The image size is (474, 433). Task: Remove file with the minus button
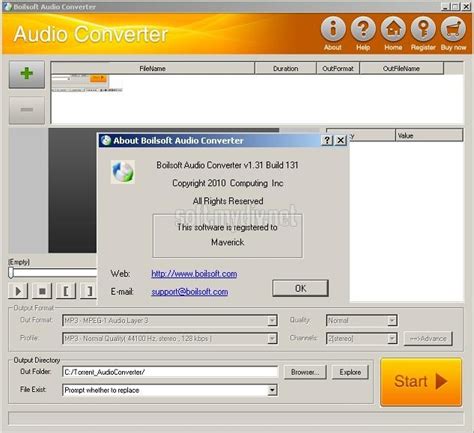coord(27,110)
